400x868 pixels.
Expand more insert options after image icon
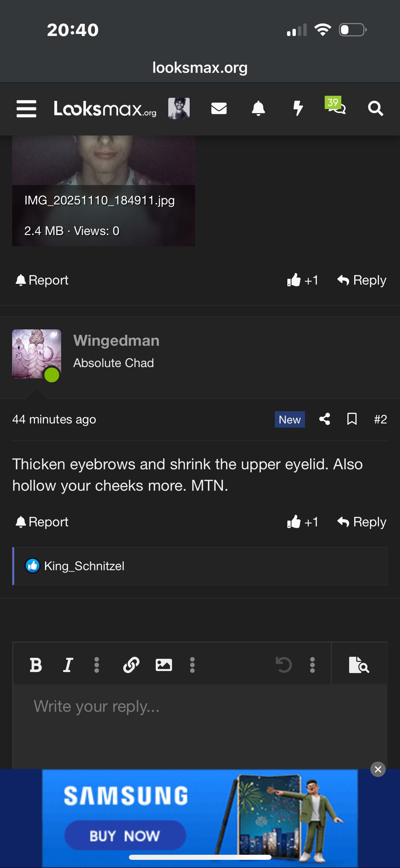(x=192, y=665)
